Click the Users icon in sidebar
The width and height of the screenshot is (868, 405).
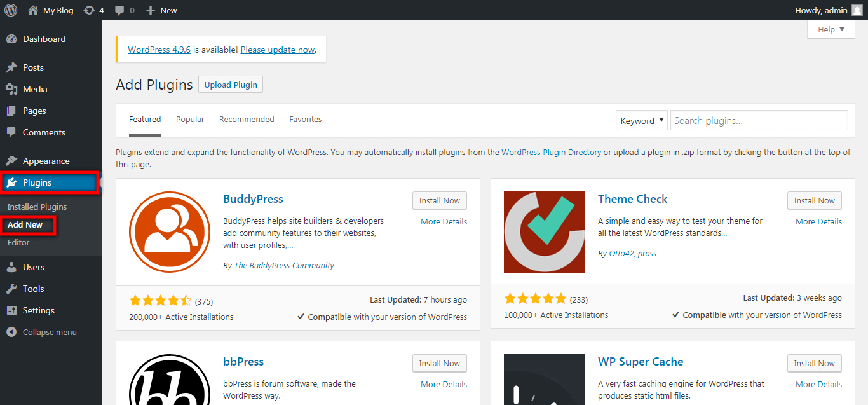11,267
